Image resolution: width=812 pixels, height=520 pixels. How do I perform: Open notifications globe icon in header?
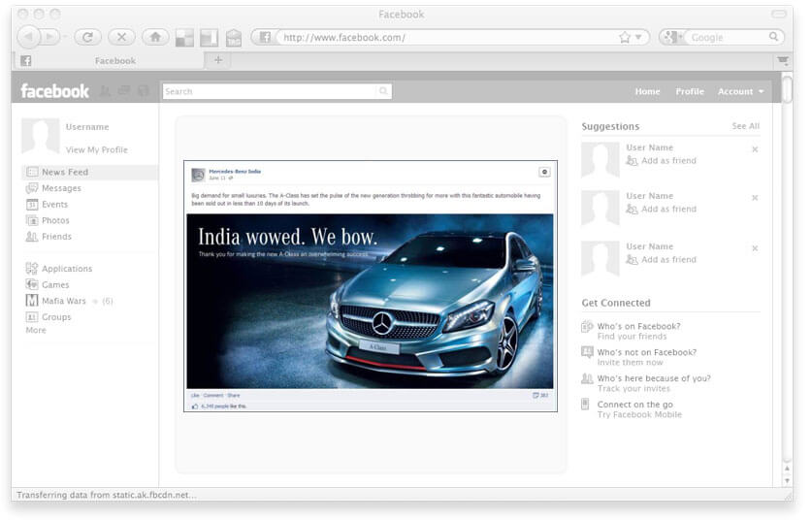(x=143, y=91)
